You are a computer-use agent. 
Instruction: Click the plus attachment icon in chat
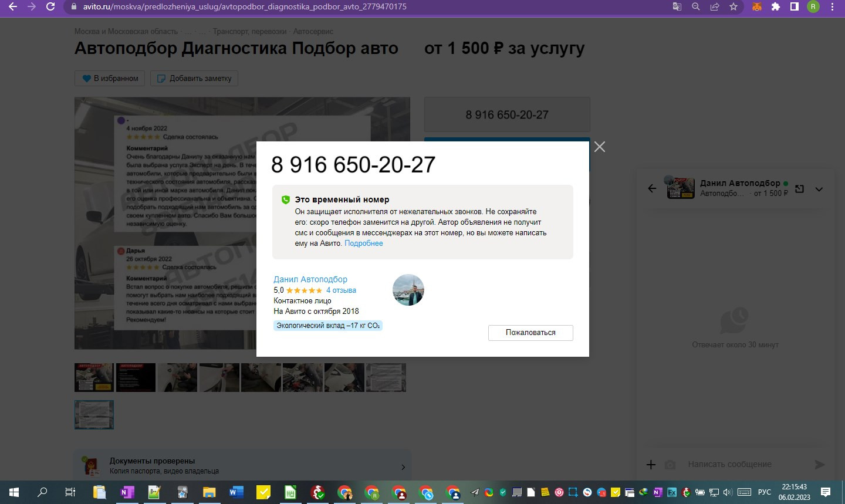coord(651,465)
